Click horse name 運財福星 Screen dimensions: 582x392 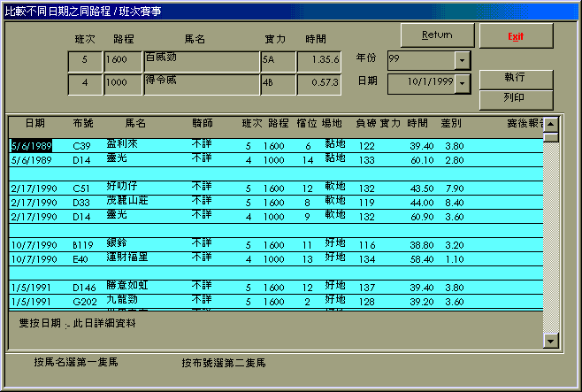pyautogui.click(x=127, y=257)
